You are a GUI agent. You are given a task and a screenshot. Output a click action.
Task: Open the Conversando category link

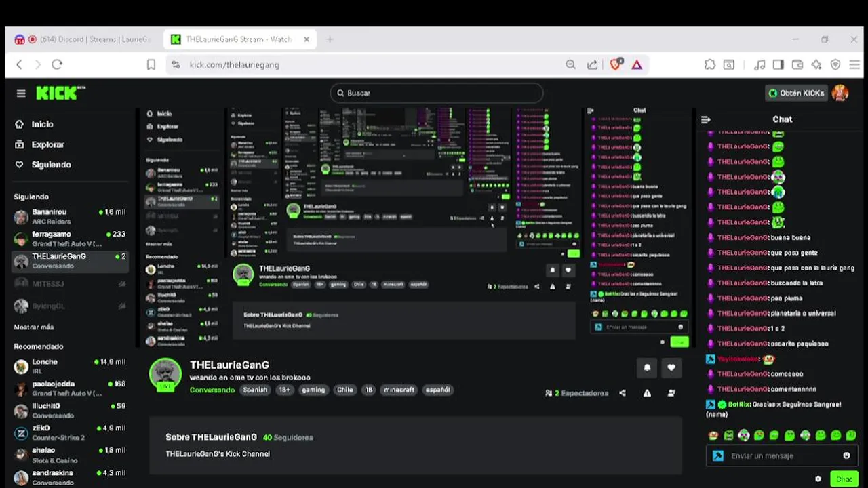[x=212, y=390]
